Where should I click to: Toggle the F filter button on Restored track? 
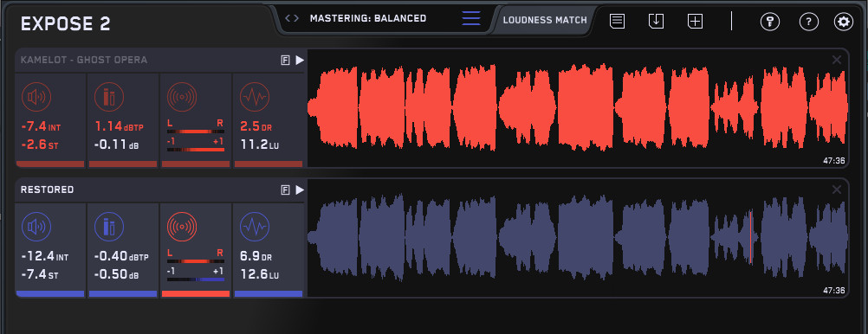[285, 190]
